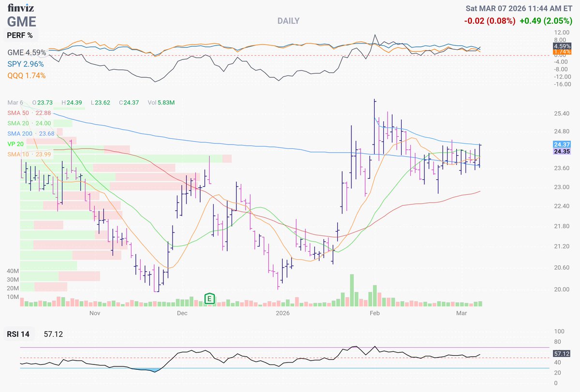Click the low value L 23.62
580x392 pixels.
tap(101, 102)
